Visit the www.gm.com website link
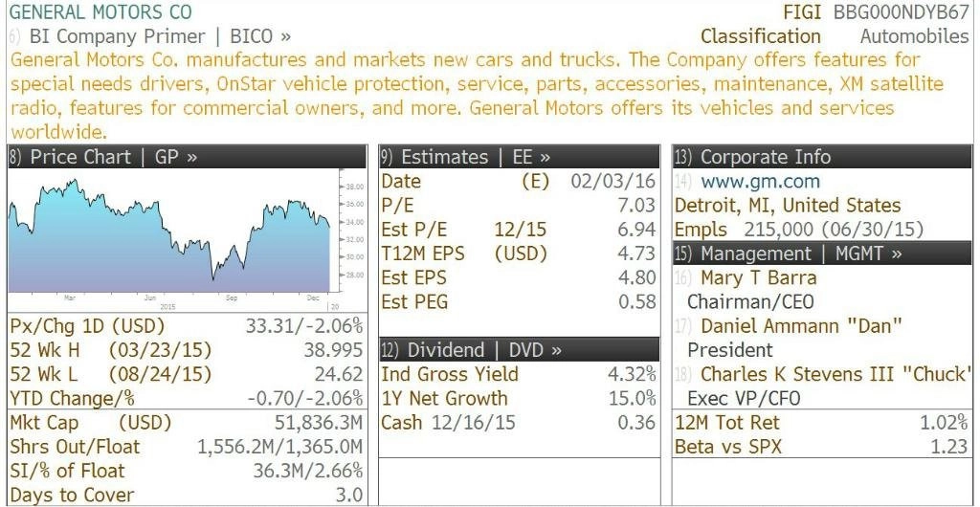The image size is (980, 507). coord(760,182)
